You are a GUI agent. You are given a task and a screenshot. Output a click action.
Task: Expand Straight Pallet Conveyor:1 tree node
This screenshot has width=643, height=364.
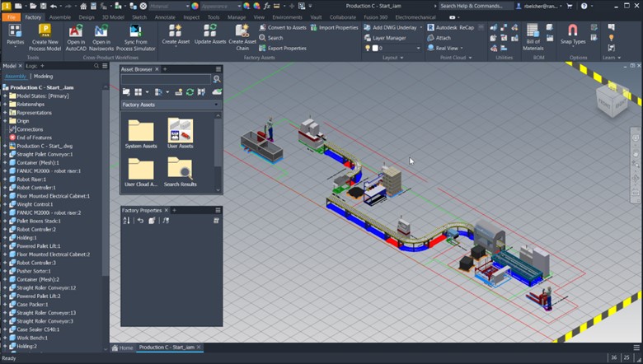point(5,154)
